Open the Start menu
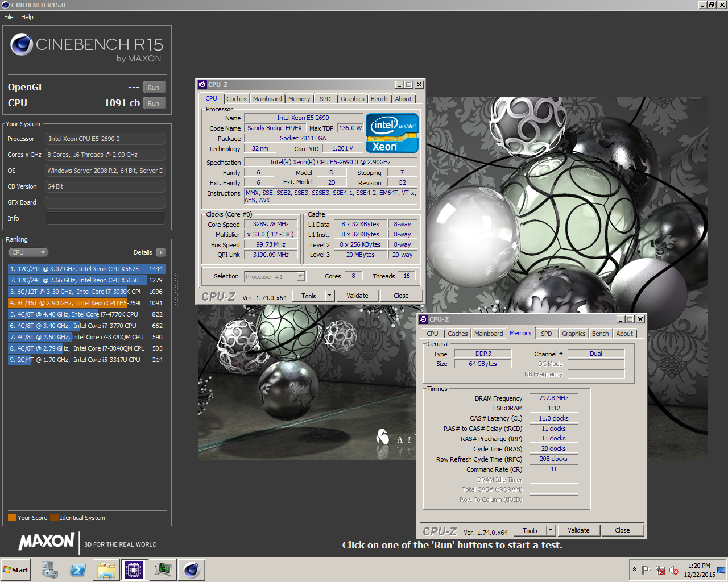The width and height of the screenshot is (728, 582). (16, 570)
